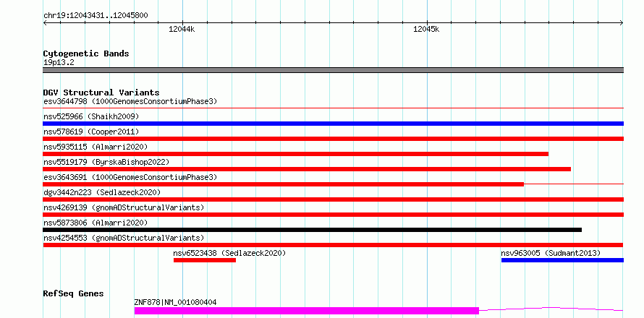Click the thin magenta ZNF878 intron line

click(x=551, y=309)
